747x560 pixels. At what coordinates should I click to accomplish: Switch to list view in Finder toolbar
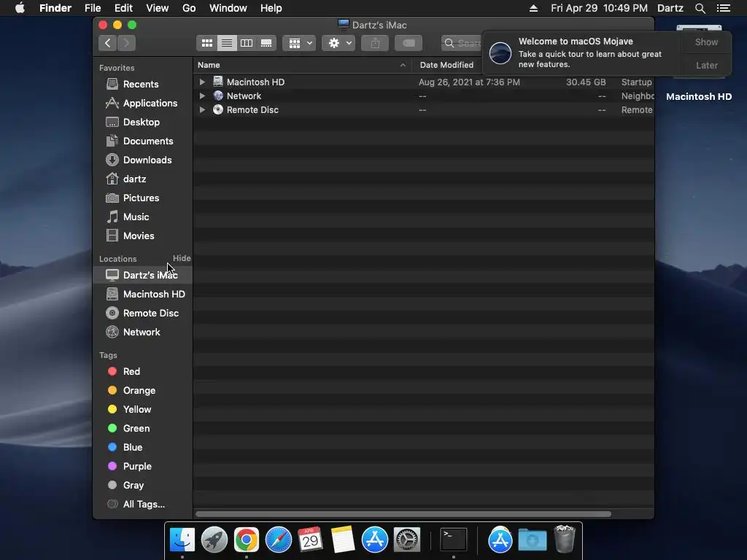tap(227, 43)
